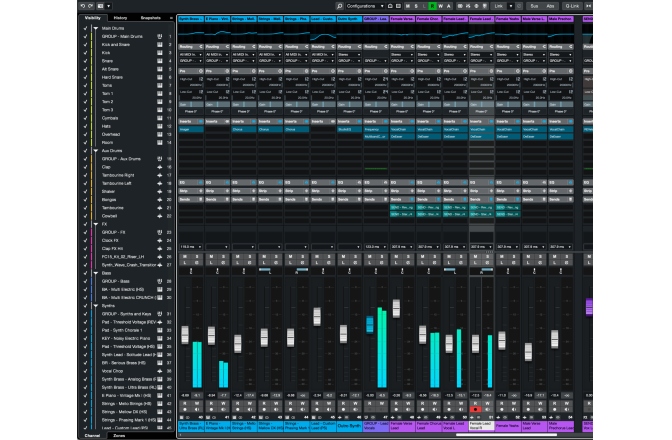Image resolution: width=672 pixels, height=440 pixels.
Task: Open the Inserts section edit icon on first channel
Action: point(199,123)
